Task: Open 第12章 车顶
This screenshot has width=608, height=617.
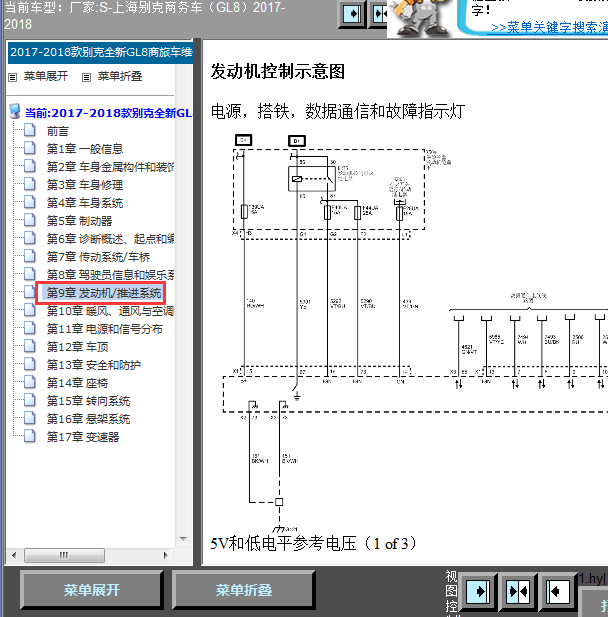Action: pos(77,347)
